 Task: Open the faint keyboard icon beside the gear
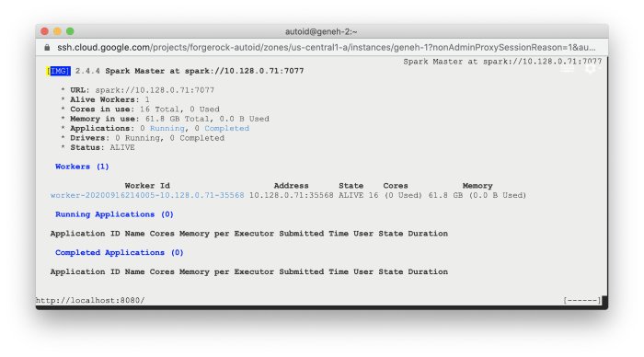568,69
